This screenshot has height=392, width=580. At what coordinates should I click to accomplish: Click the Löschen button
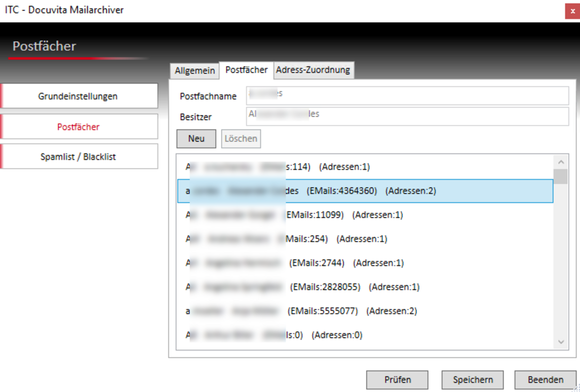click(240, 139)
